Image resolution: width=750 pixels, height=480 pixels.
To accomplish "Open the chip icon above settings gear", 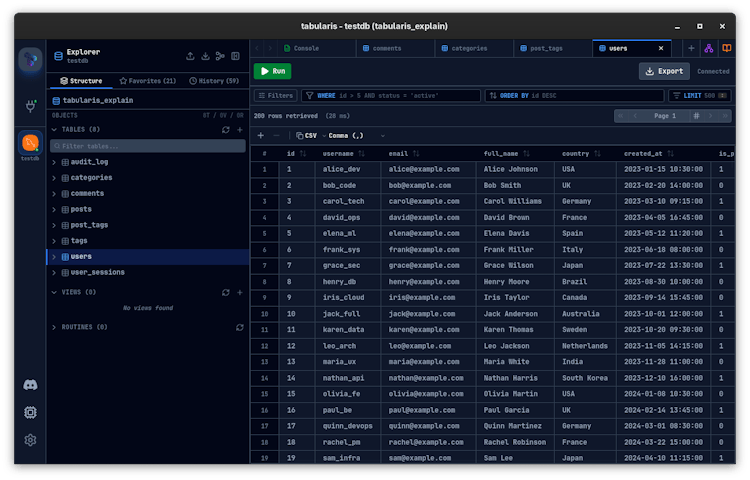I will [30, 413].
